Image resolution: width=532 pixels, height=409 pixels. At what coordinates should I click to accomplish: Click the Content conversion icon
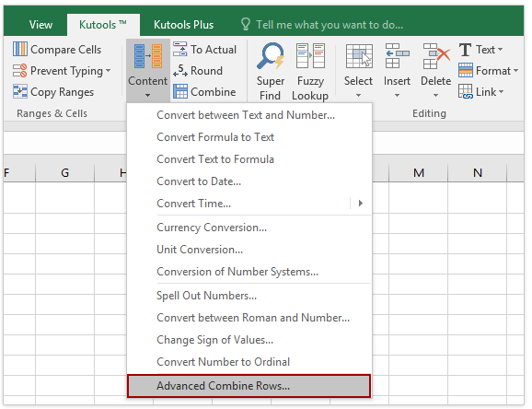(147, 56)
